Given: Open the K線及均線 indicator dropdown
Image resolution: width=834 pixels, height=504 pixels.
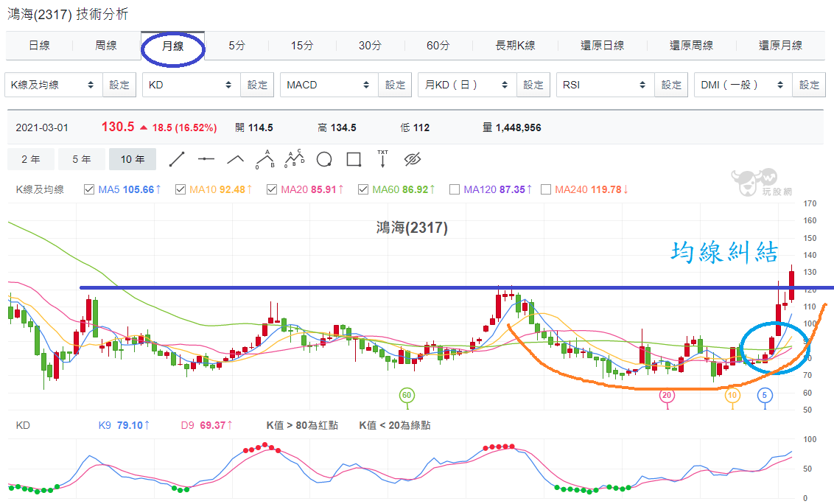Looking at the screenshot, I should click(x=54, y=85).
